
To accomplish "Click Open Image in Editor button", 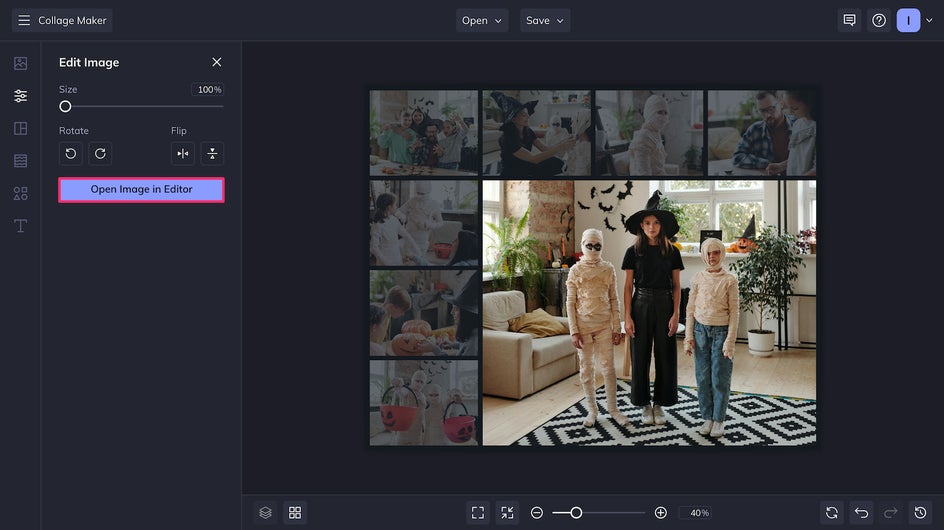I will coord(141,189).
